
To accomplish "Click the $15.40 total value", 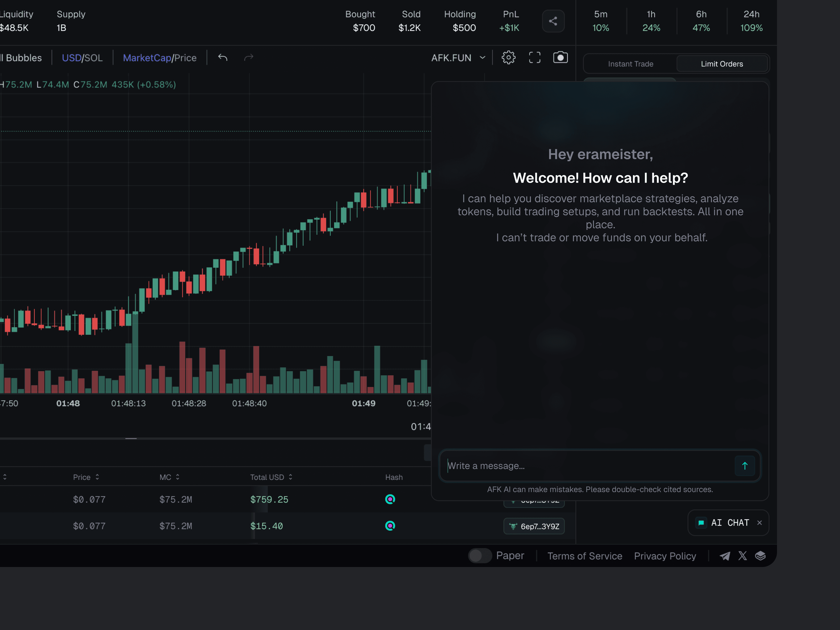I will (266, 526).
